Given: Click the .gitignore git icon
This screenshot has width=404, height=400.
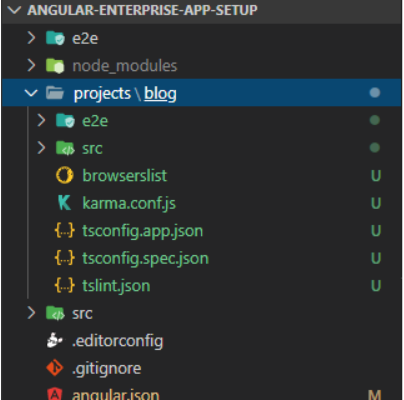Looking at the screenshot, I should point(55,368).
